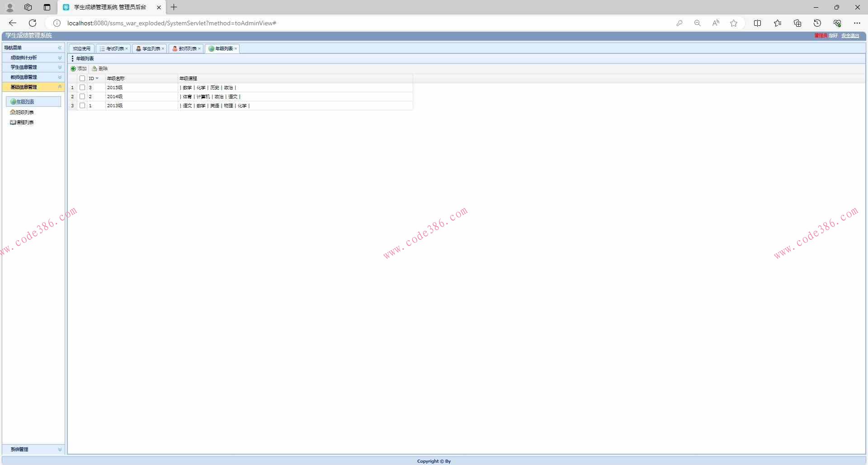This screenshot has width=868, height=465.
Task: Open browsing history
Action: [x=817, y=23]
